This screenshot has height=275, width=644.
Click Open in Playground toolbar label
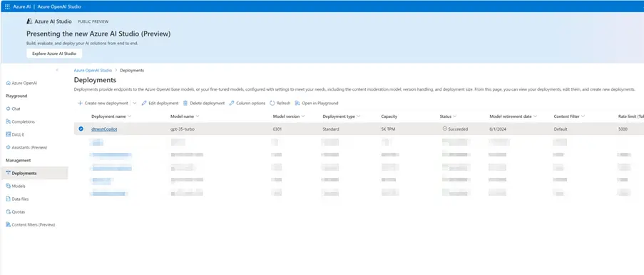tap(320, 103)
